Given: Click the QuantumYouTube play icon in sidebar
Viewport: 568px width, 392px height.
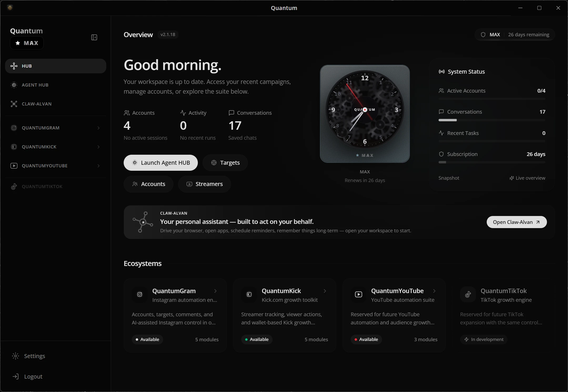Looking at the screenshot, I should (14, 166).
